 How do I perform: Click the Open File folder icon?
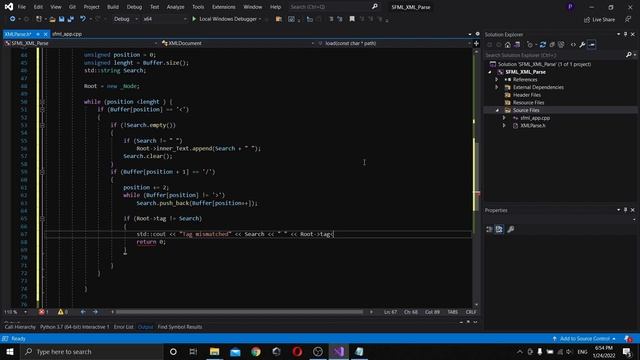(x=52, y=19)
